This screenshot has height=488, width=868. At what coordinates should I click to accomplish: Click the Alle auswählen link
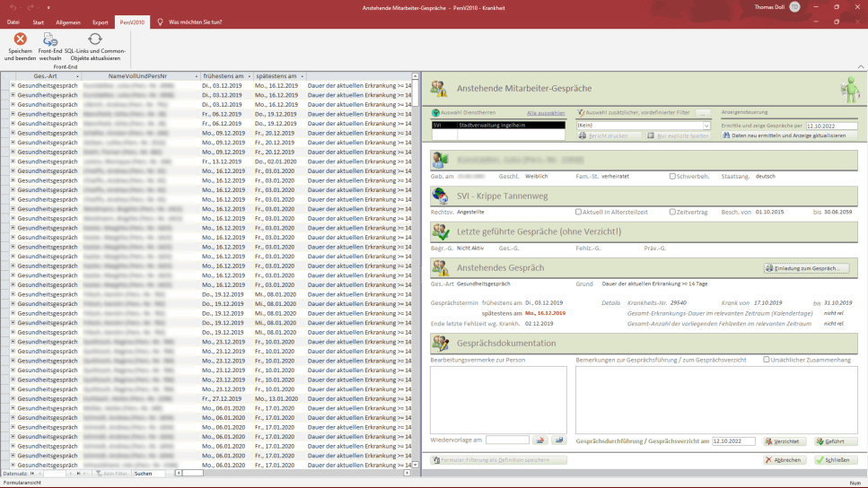[x=545, y=113]
